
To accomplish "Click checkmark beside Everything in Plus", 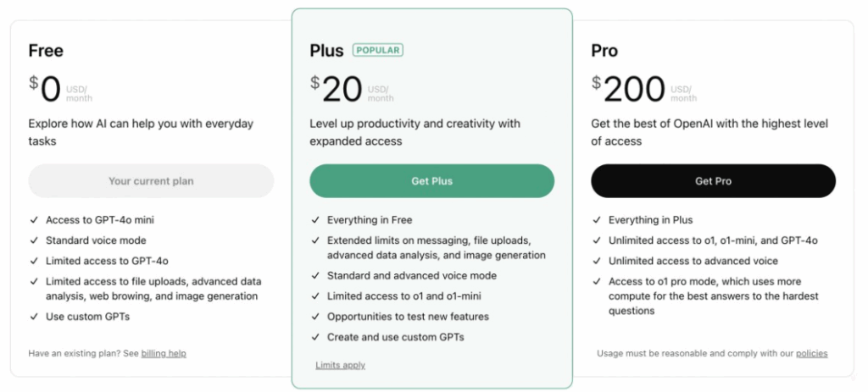I will coord(596,220).
